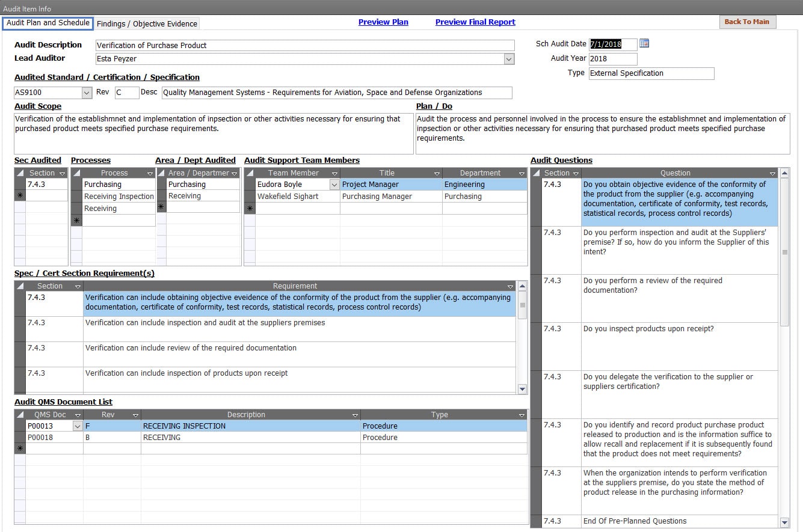Viewport: 803px width, 532px height.
Task: Open the Process column filter arrow
Action: pyautogui.click(x=150, y=173)
